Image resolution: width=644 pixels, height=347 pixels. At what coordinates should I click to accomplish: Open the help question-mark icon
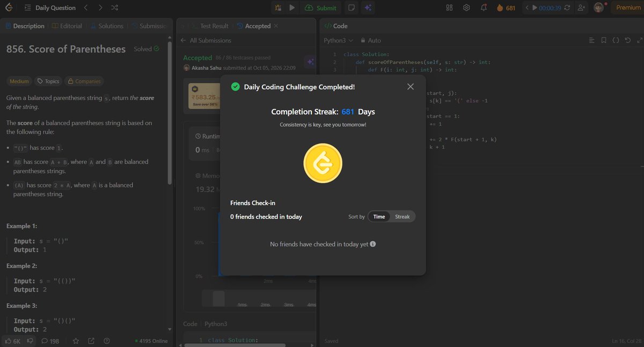coord(106,341)
